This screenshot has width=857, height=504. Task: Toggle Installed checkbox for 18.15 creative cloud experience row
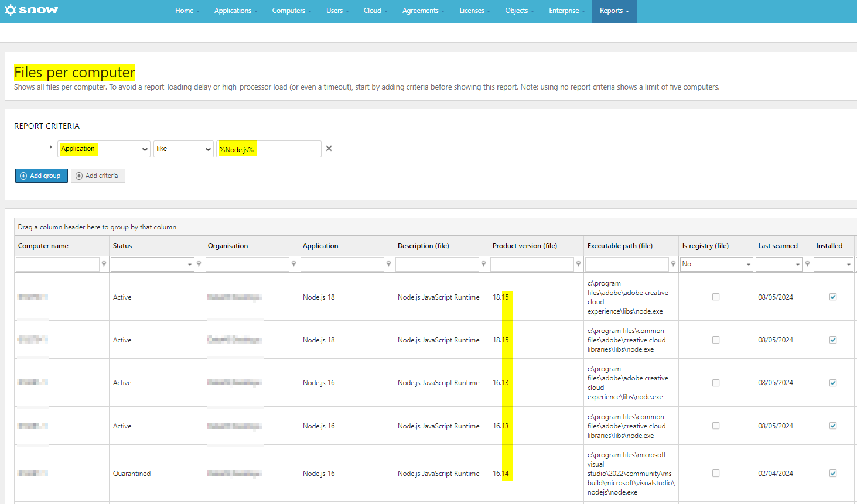tap(833, 297)
